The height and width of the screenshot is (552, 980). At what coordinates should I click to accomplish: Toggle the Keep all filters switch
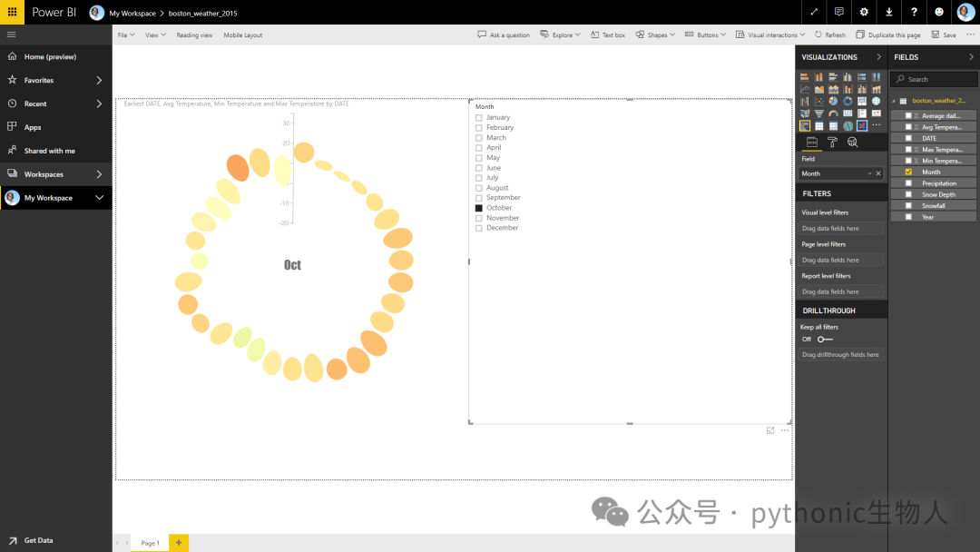click(x=825, y=340)
